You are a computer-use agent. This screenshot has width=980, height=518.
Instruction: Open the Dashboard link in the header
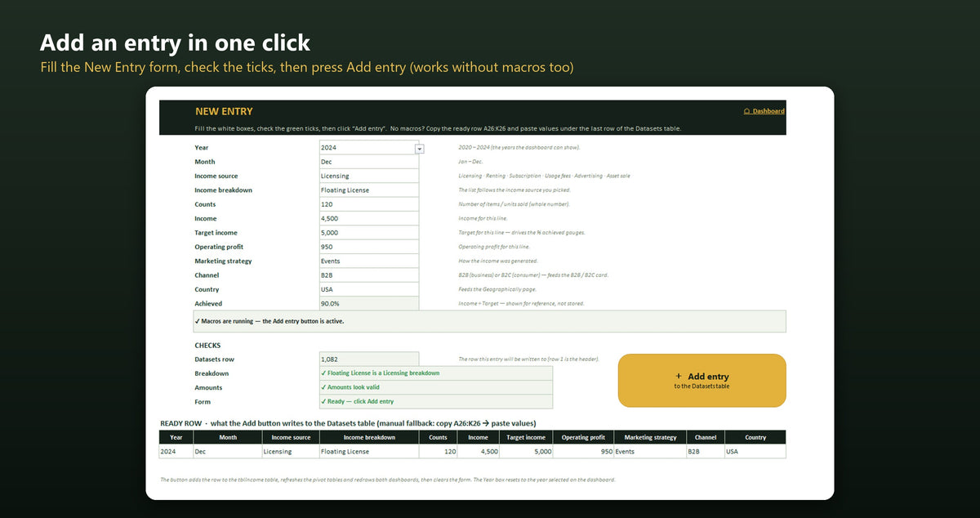point(764,111)
